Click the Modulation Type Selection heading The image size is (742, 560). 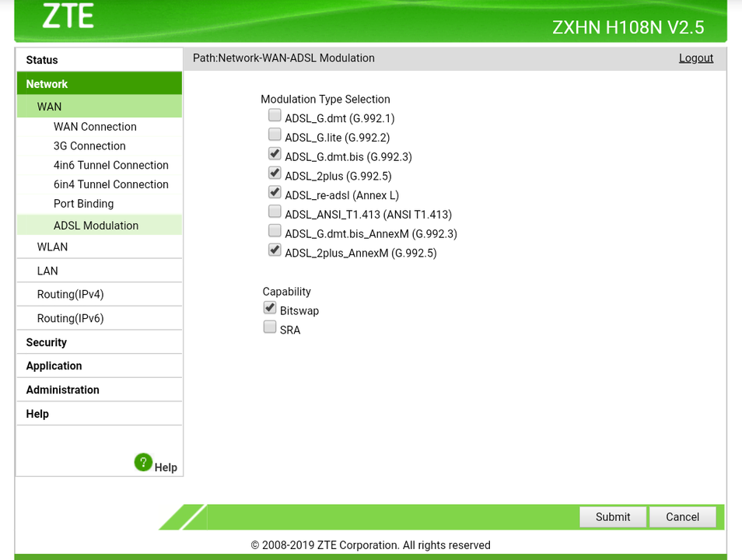[x=326, y=100]
